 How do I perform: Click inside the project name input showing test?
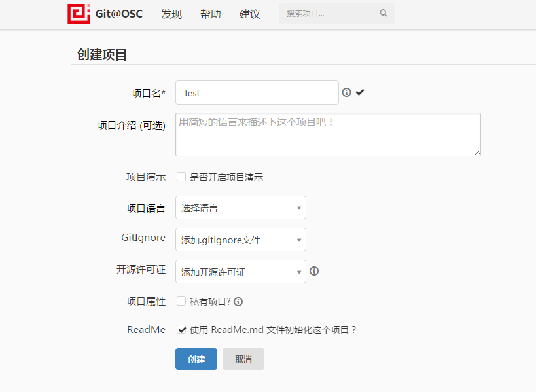click(x=257, y=92)
